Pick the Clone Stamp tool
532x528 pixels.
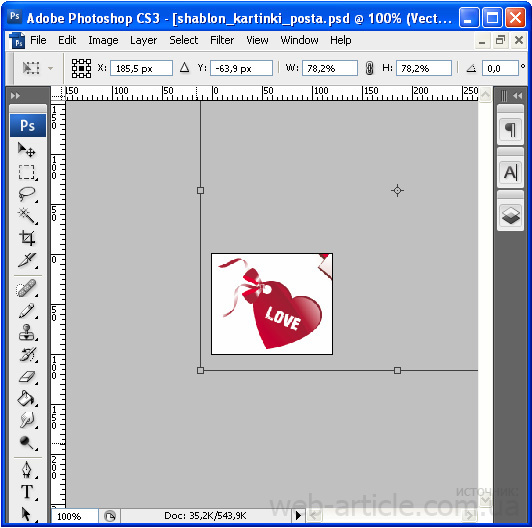pos(26,332)
